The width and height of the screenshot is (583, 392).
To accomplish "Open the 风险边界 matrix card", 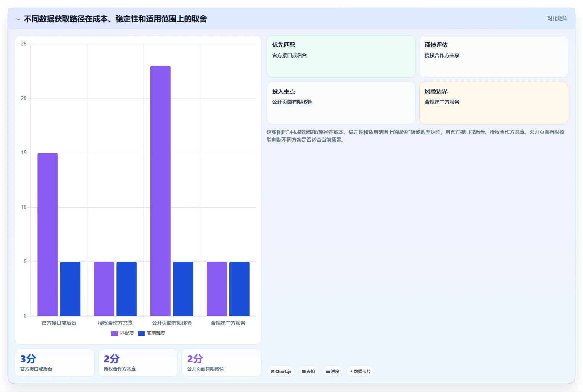I will [494, 103].
